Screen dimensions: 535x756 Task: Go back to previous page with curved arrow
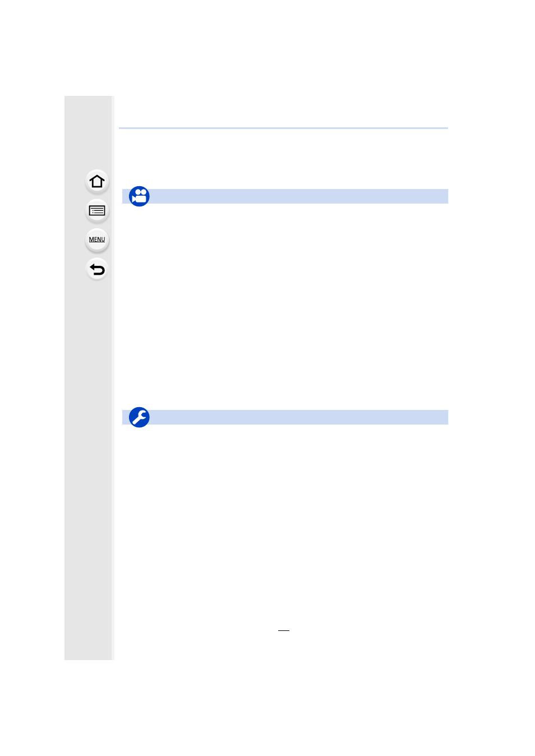(x=97, y=270)
